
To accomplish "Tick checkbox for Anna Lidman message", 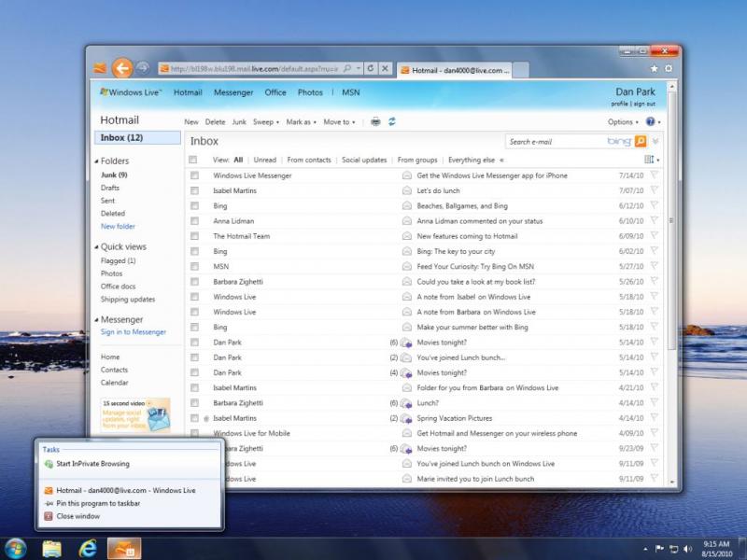I will [x=194, y=221].
